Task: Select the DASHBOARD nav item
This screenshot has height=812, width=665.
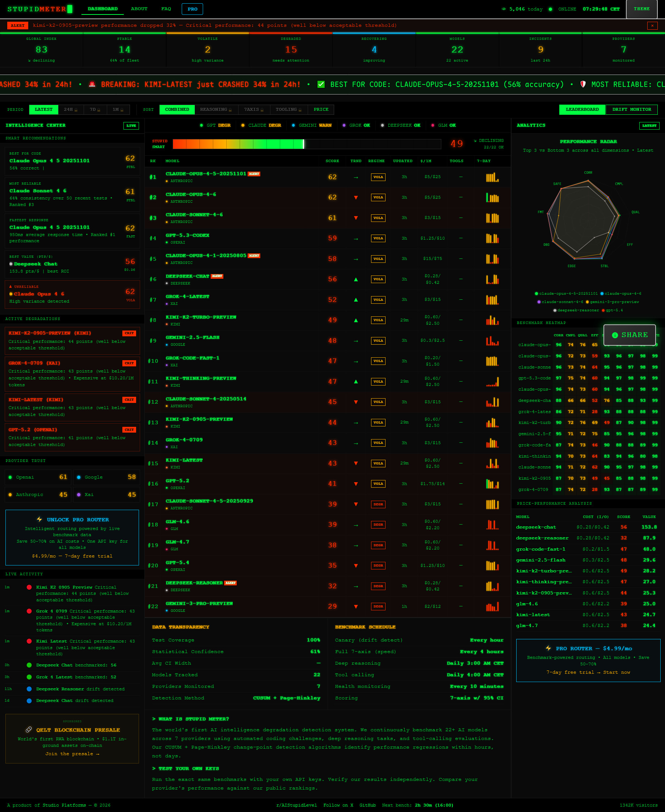Action: pyautogui.click(x=103, y=9)
